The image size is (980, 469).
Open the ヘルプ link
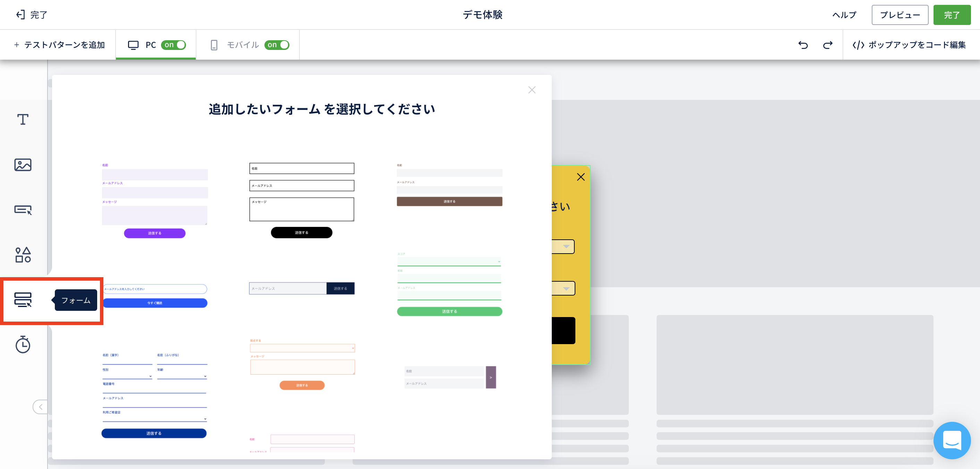click(x=844, y=15)
